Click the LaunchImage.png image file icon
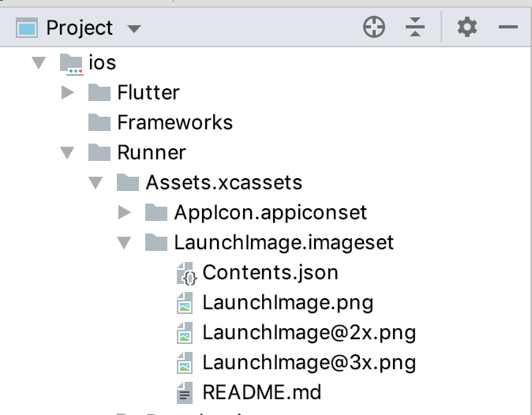532x415 pixels. 185,303
